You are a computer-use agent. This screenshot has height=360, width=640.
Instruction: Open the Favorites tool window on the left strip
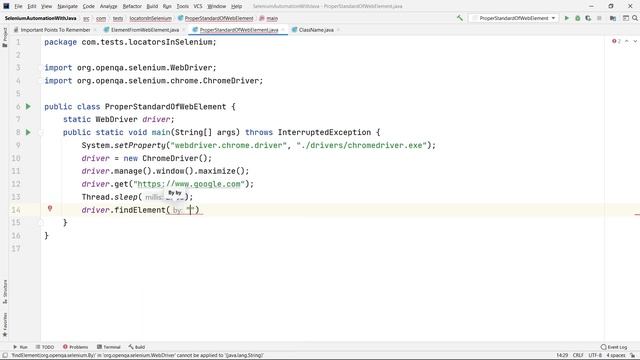5,324
